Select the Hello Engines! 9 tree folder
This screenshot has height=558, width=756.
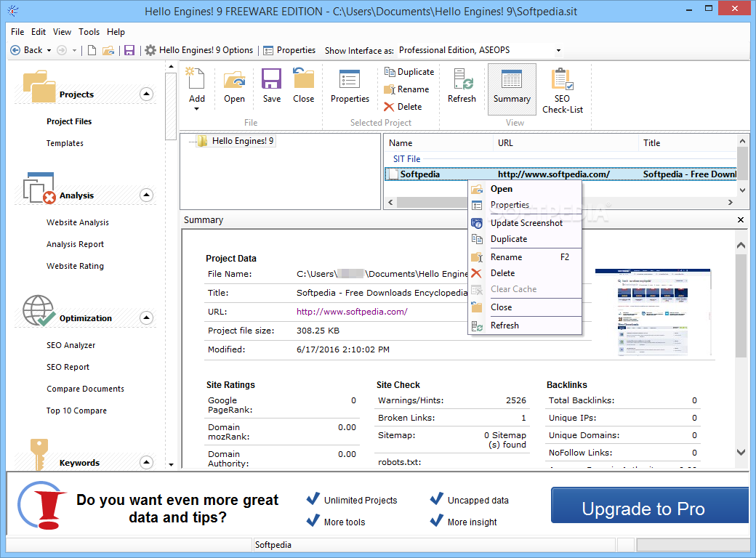(x=236, y=141)
